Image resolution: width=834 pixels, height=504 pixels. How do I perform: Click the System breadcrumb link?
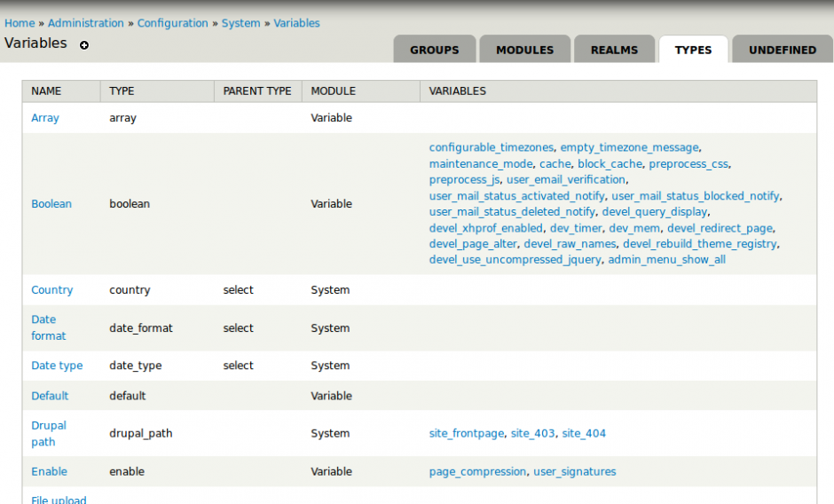[x=240, y=23]
